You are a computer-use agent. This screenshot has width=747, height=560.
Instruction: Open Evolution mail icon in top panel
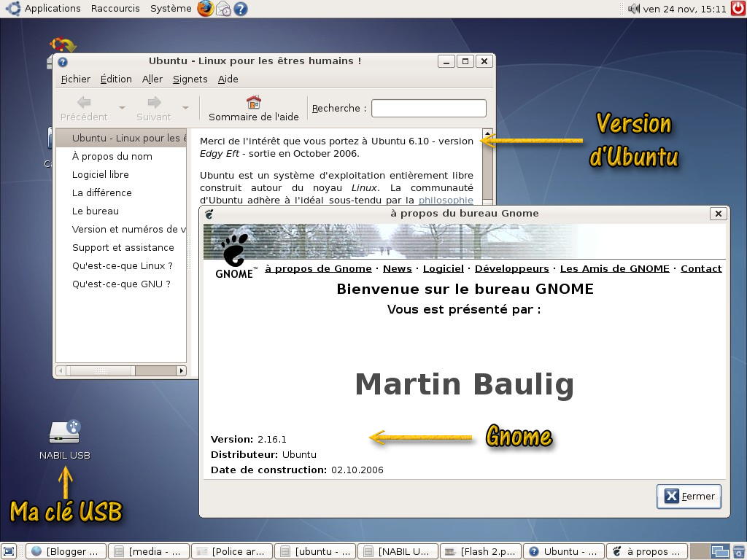click(x=223, y=9)
